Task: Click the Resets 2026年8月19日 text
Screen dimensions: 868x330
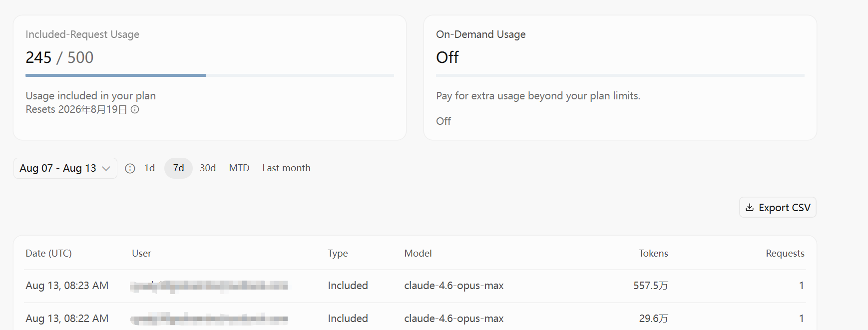Action: pyautogui.click(x=76, y=109)
